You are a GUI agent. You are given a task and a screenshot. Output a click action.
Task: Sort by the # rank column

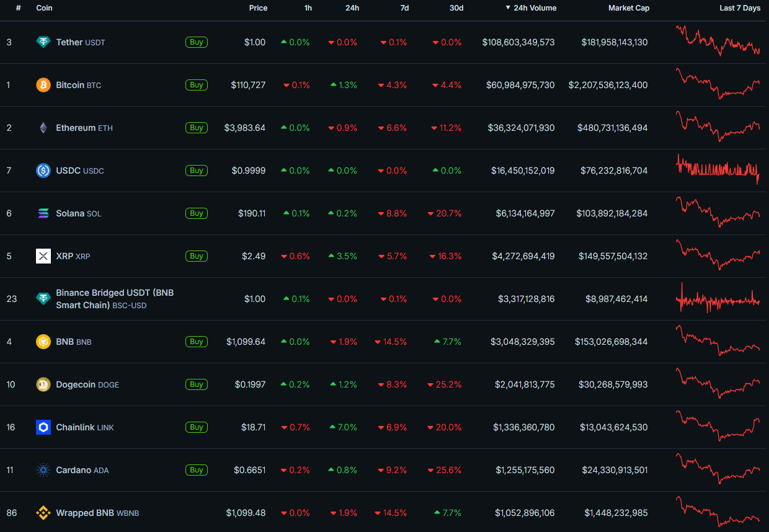19,8
